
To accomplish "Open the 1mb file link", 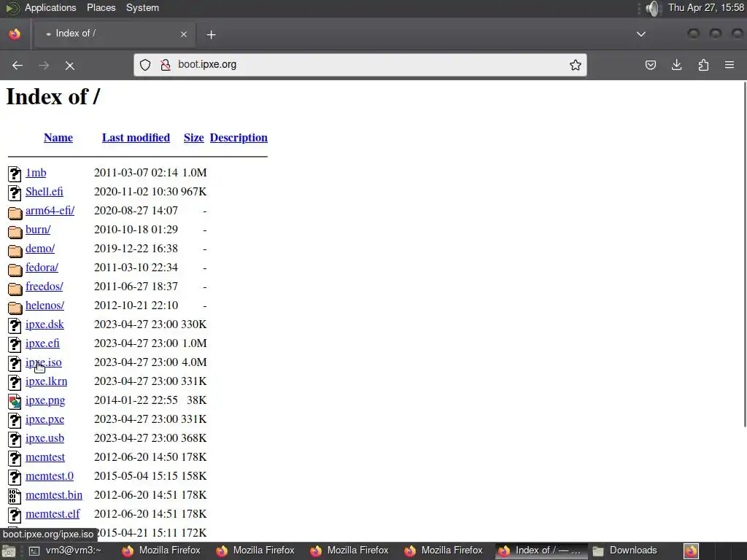I will coord(36,172).
